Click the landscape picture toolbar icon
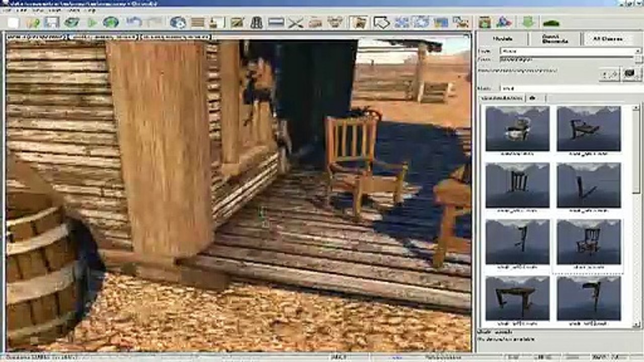The image size is (644, 362). click(x=237, y=23)
